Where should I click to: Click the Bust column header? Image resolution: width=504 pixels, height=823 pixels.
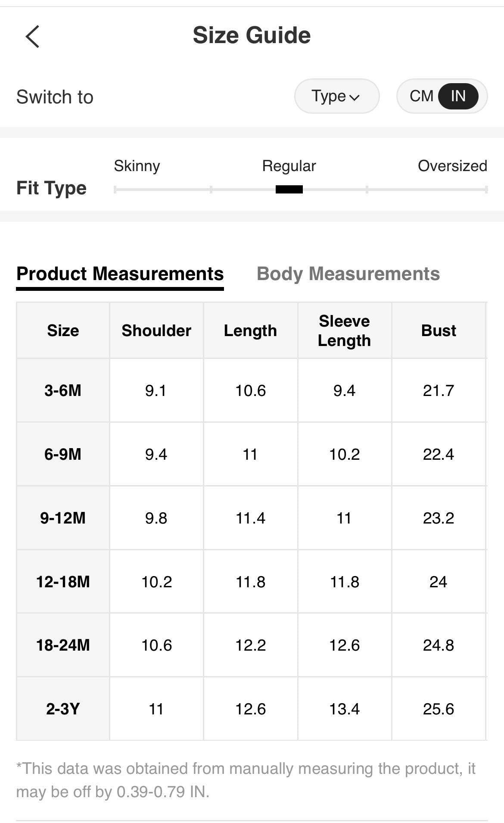(439, 330)
